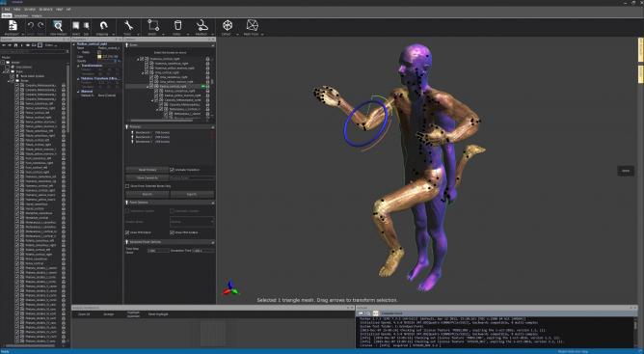Click the Undo arrow in the toolbar
Viewport: 644px width, 354px height.
(x=31, y=26)
